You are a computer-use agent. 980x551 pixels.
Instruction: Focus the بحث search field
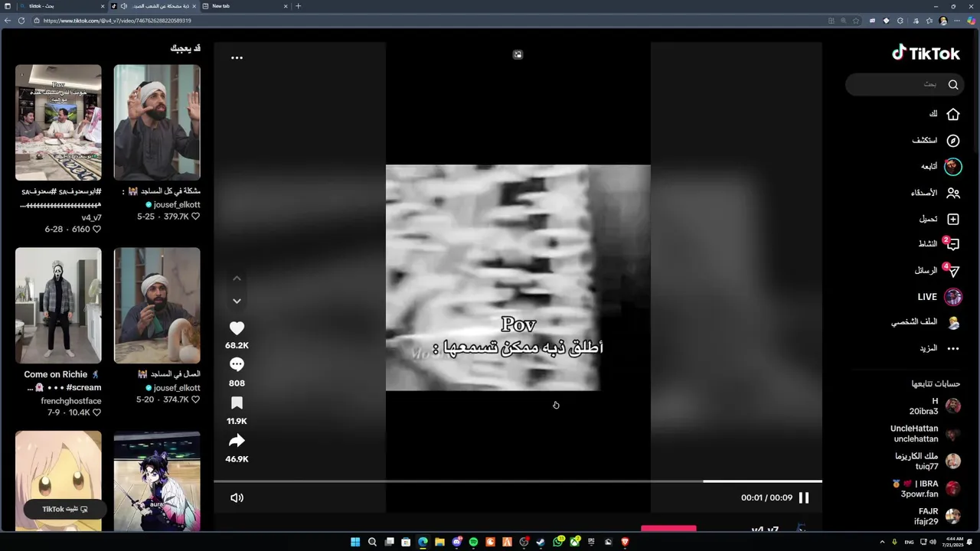905,84
